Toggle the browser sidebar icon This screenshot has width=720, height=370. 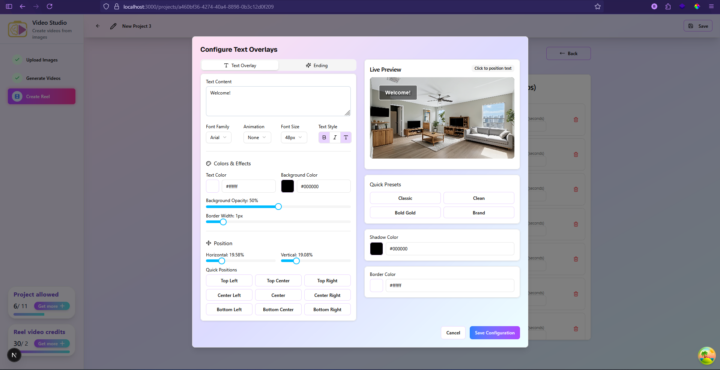click(x=9, y=6)
